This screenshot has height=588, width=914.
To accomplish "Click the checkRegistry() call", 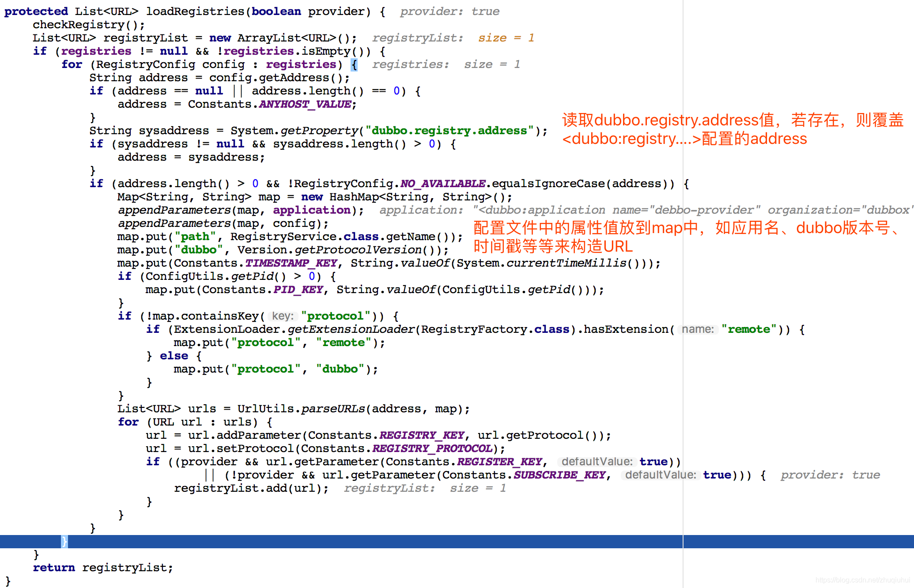I will pos(88,25).
